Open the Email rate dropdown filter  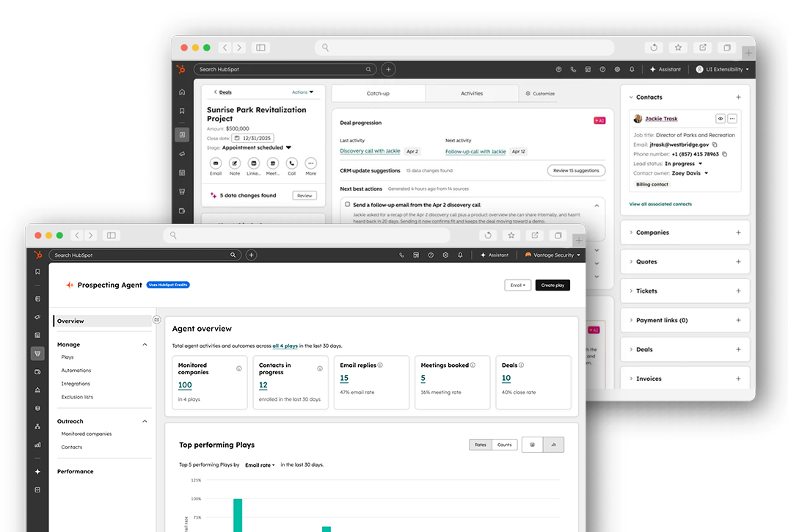(x=260, y=465)
